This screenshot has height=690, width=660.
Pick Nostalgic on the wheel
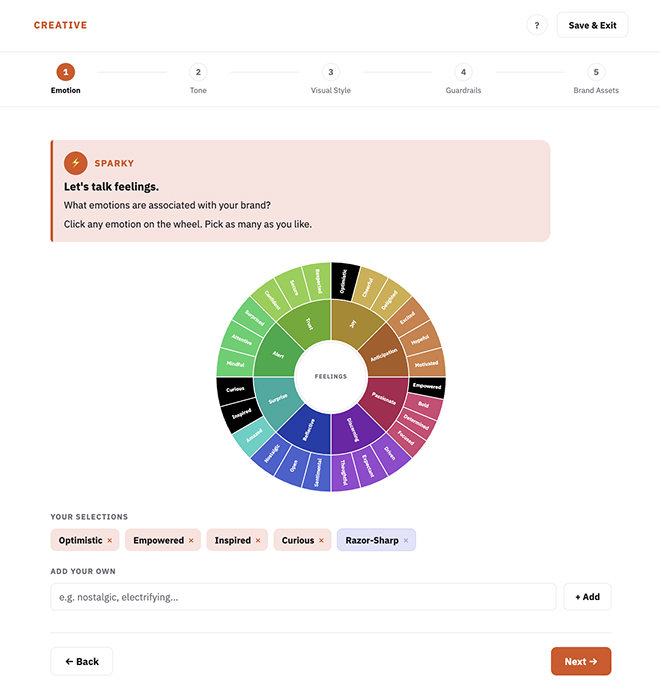pyautogui.click(x=272, y=453)
